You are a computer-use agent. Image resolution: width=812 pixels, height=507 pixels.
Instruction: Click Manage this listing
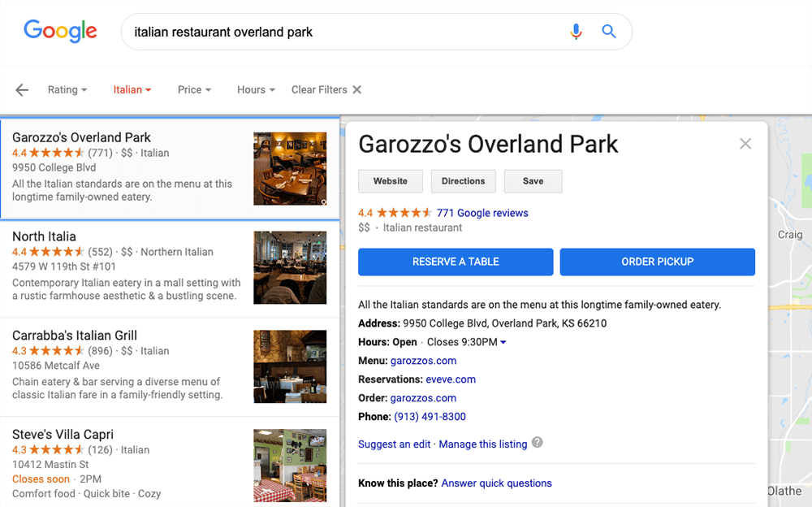[482, 444]
